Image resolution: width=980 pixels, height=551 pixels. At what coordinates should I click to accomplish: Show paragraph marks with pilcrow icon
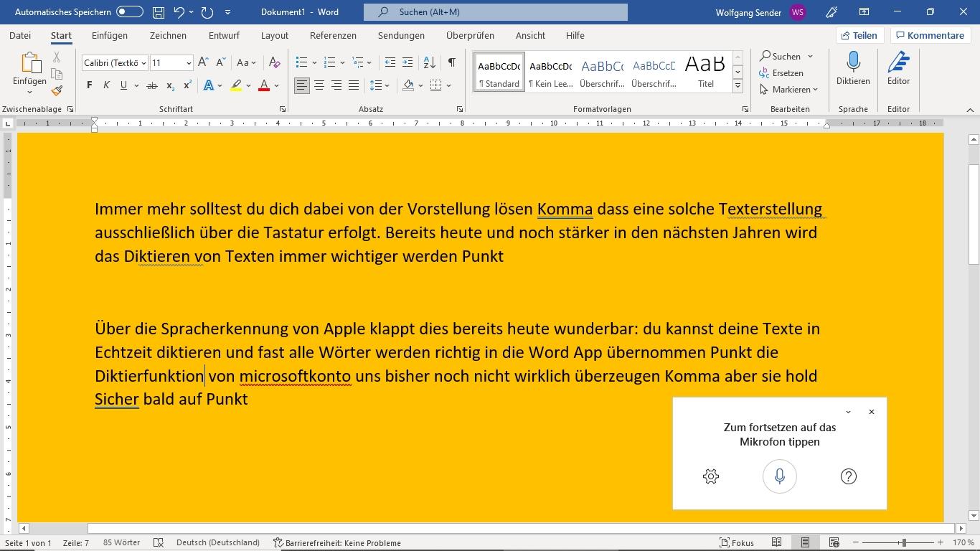click(451, 62)
